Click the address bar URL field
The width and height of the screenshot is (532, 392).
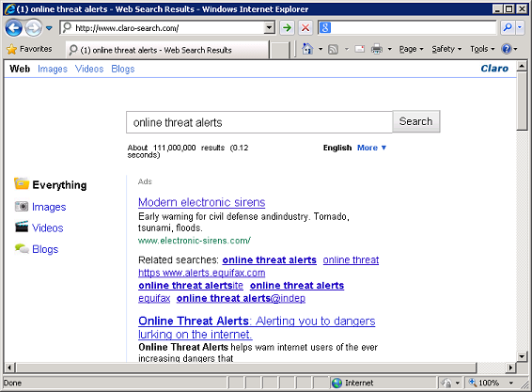coord(163,28)
